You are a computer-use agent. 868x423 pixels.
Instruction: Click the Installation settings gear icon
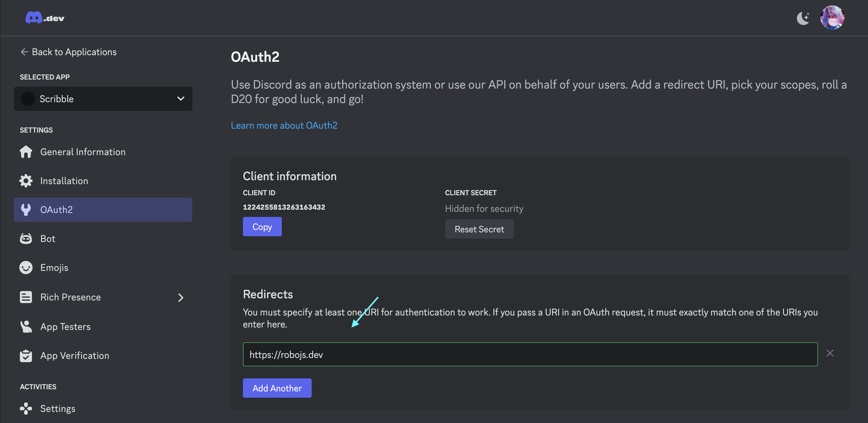pyautogui.click(x=26, y=180)
